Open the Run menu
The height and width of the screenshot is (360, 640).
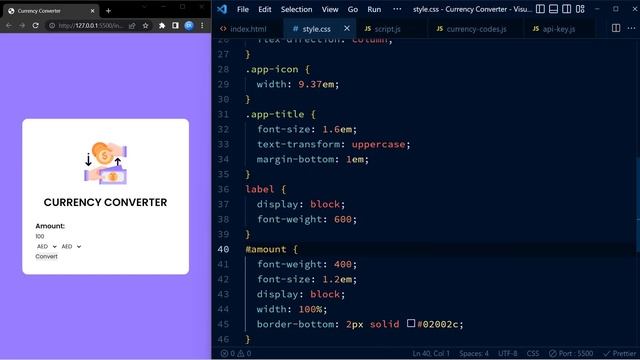(374, 9)
